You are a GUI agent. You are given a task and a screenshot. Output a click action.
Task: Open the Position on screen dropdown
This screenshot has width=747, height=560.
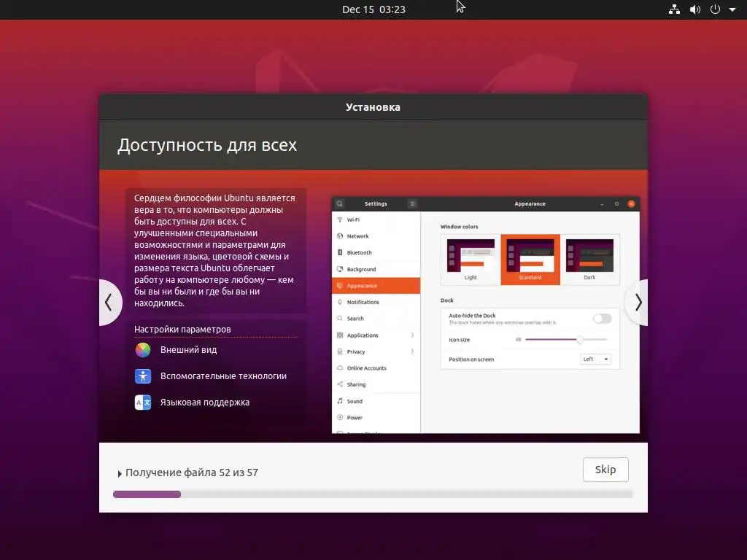pyautogui.click(x=595, y=359)
